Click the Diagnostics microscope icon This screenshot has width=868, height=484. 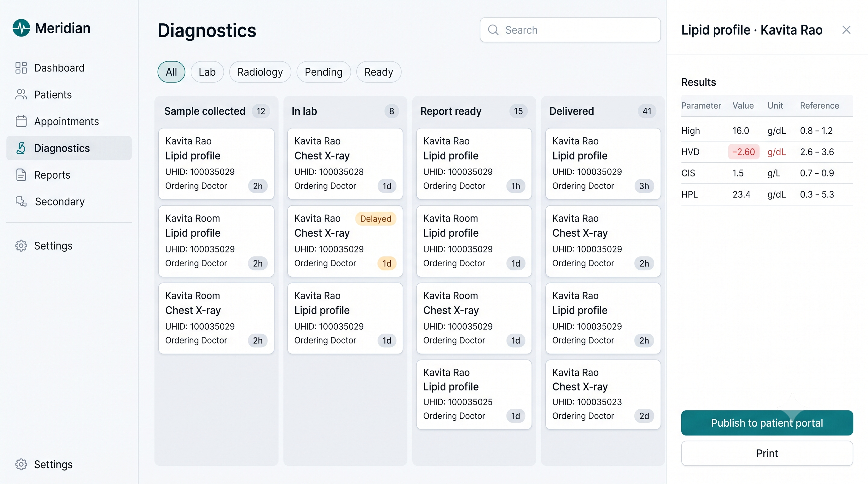click(x=21, y=148)
